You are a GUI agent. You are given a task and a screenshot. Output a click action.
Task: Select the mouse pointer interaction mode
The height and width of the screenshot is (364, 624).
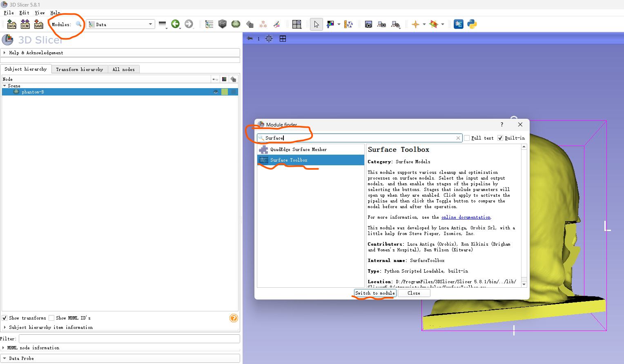point(316,24)
